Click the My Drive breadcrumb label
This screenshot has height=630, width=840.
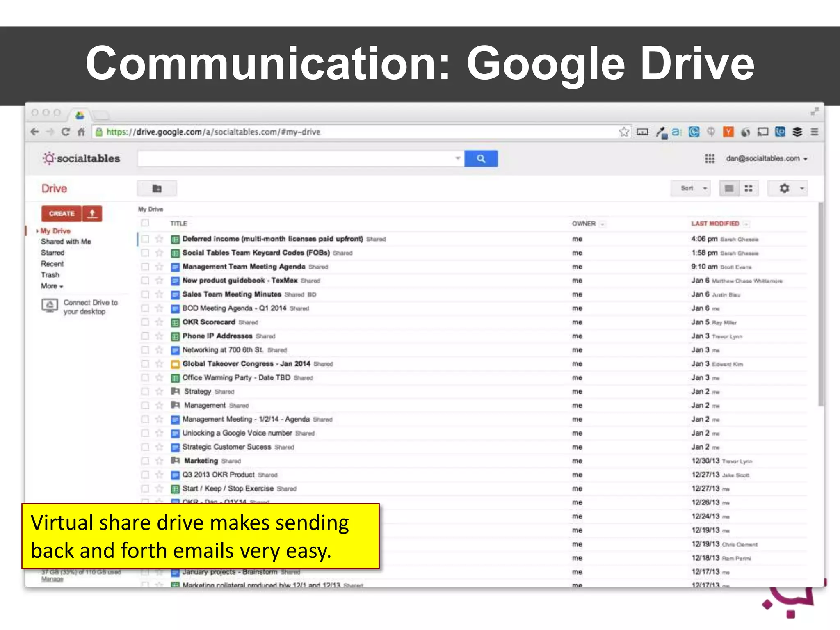pyautogui.click(x=151, y=209)
